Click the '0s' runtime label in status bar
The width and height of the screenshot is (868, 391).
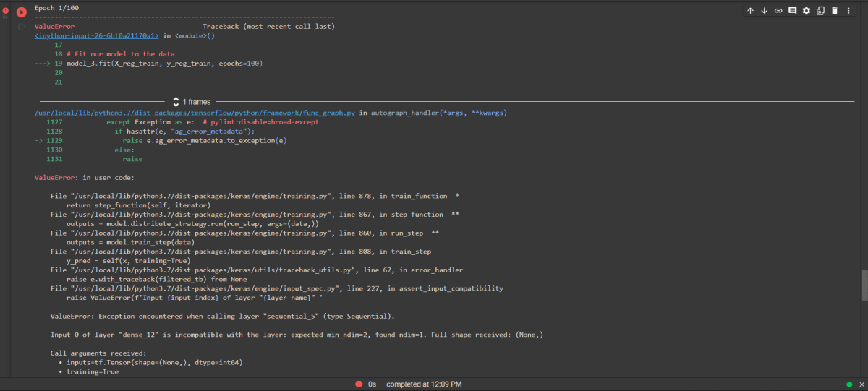[x=373, y=384]
